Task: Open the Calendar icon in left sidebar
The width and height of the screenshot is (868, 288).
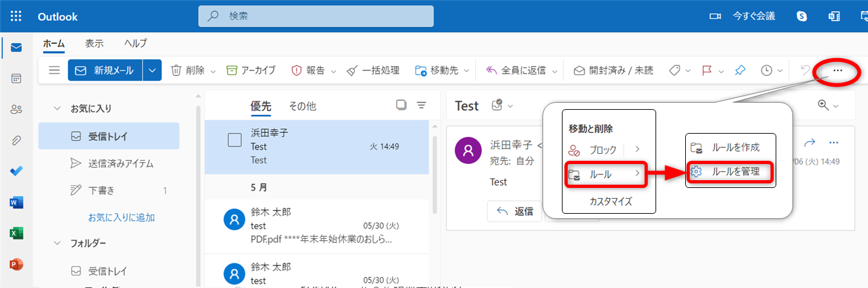Action: click(x=16, y=79)
